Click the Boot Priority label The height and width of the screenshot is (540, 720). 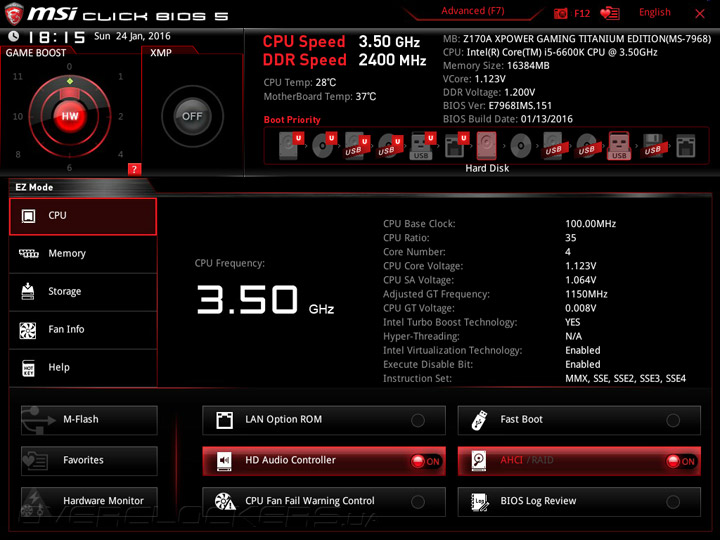point(292,120)
